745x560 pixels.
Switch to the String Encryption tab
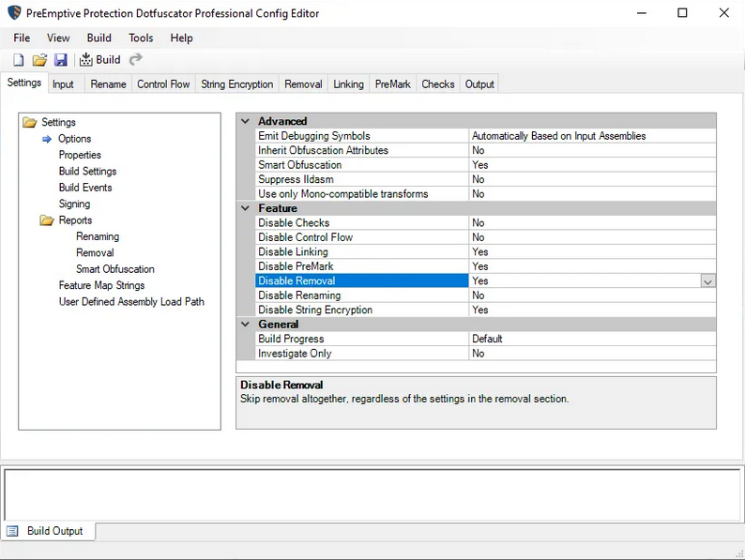tap(237, 84)
